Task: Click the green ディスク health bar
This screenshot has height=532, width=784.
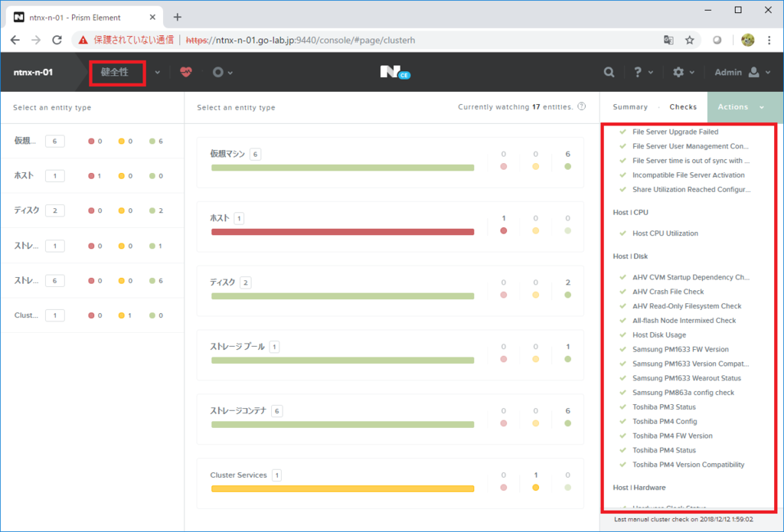Action: coord(342,296)
